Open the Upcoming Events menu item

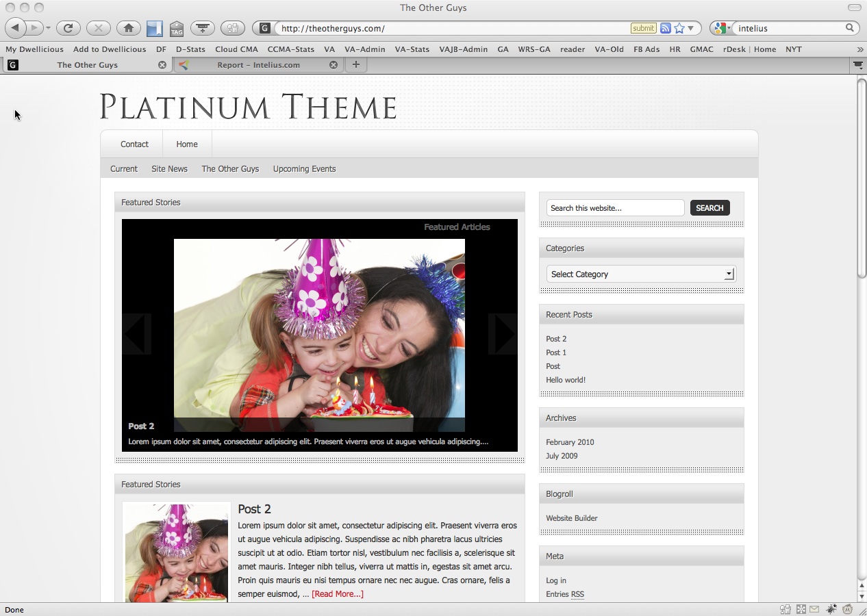(304, 169)
